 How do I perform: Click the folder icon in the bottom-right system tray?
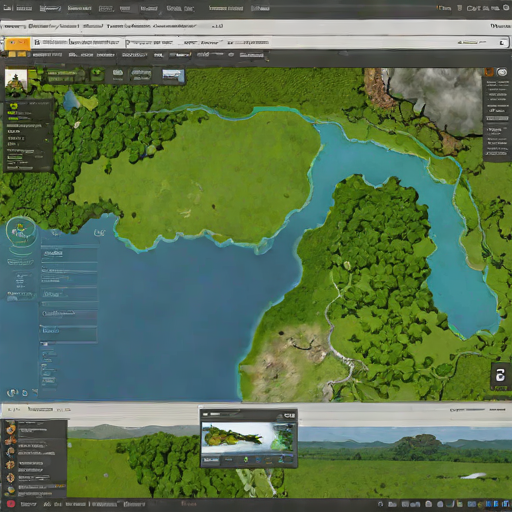click(392, 504)
